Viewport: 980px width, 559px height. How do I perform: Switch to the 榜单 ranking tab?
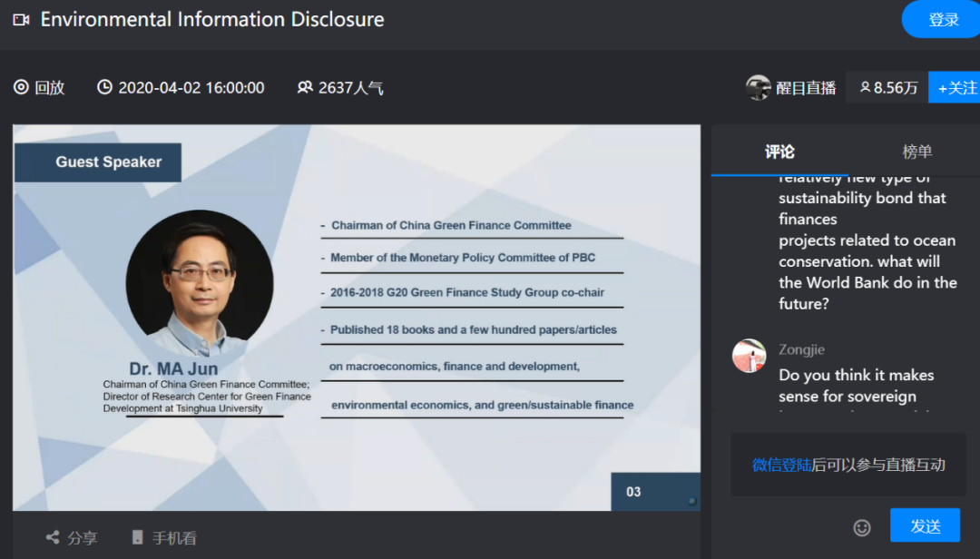pyautogui.click(x=916, y=152)
